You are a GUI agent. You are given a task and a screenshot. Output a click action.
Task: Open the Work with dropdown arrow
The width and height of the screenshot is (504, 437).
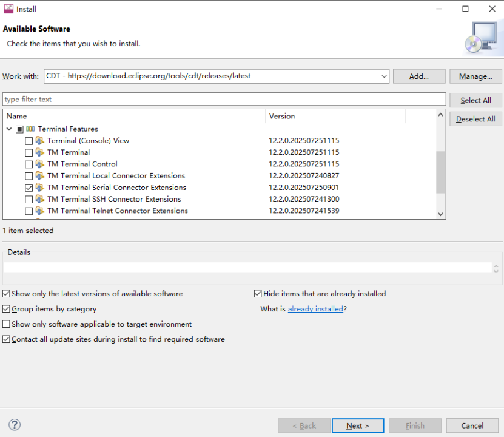384,76
